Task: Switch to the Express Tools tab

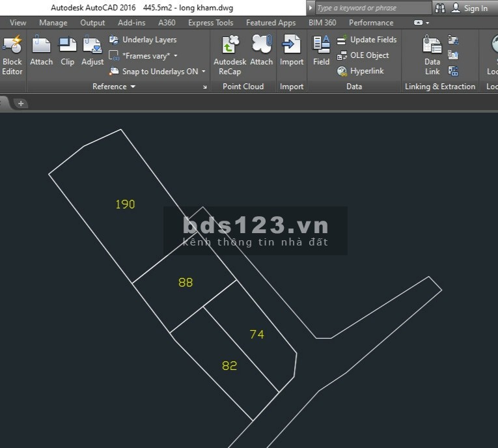Action: 210,23
